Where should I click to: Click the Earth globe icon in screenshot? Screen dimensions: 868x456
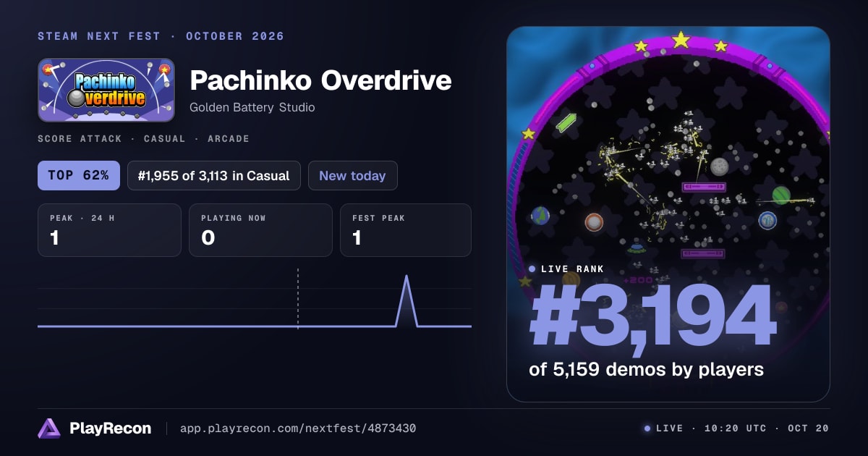[540, 215]
